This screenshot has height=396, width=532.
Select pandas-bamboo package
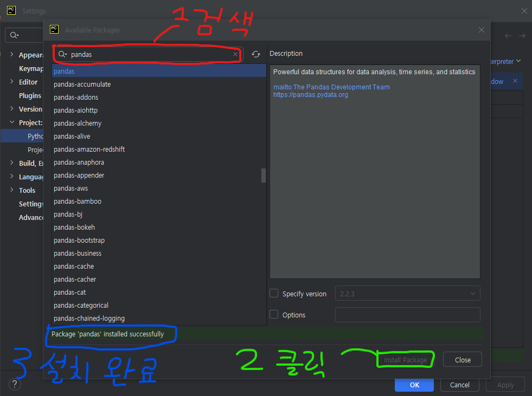coord(159,201)
